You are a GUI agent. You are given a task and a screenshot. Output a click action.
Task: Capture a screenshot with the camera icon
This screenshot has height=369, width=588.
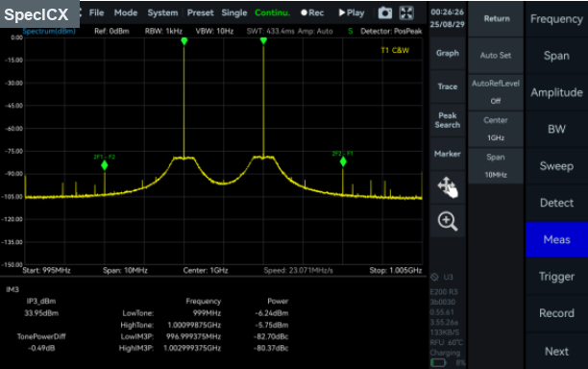384,12
